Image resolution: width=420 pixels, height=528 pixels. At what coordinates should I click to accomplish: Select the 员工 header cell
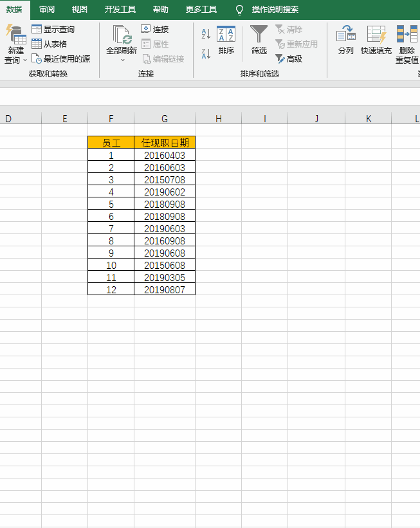tap(111, 142)
